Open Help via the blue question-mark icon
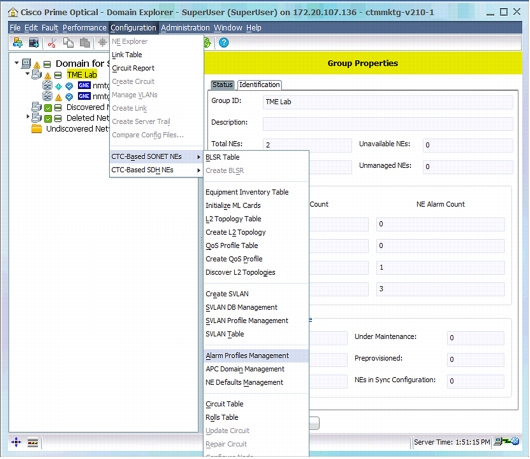This screenshot has width=530, height=459. point(224,43)
